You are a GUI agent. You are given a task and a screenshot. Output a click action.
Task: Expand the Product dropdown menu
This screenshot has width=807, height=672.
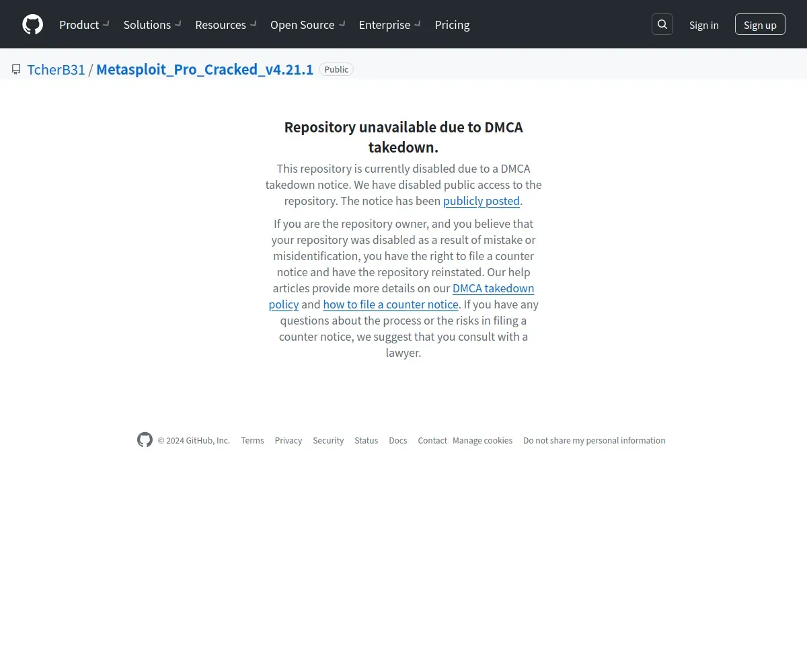[x=84, y=25]
